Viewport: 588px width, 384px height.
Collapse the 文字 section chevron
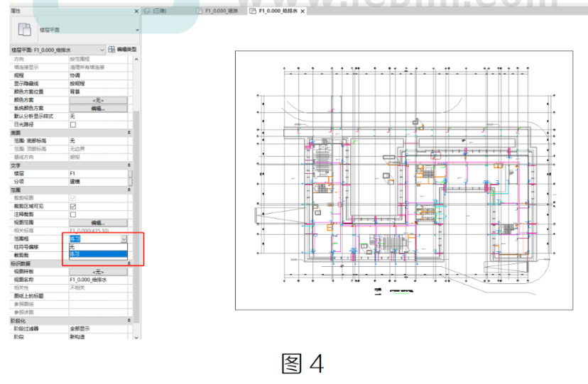pyautogui.click(x=129, y=165)
